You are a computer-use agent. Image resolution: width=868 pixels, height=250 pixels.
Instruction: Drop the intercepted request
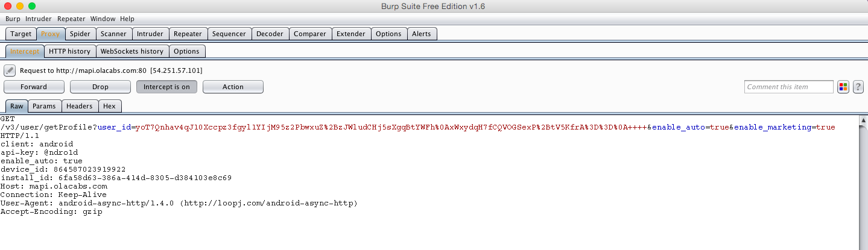pos(100,87)
